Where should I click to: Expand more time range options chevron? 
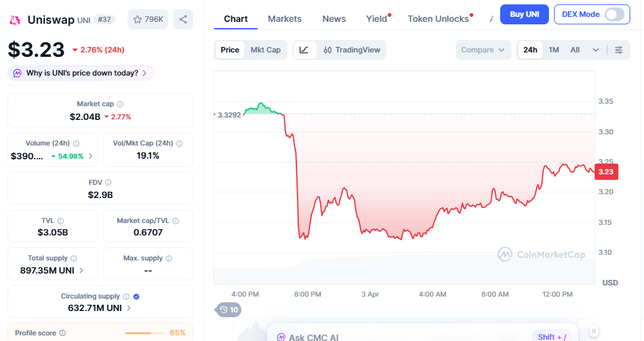(x=595, y=50)
